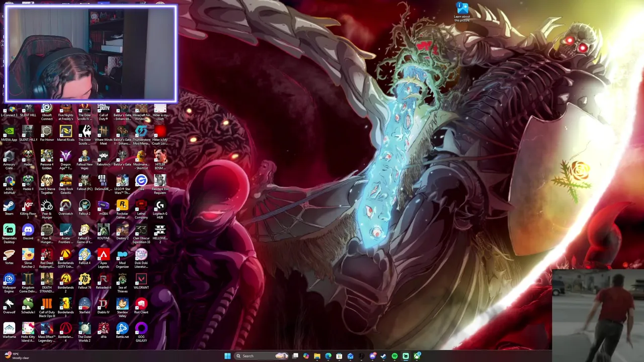Select the Hello Kitty Island Adventure icon
This screenshot has height=362, width=644.
point(28,333)
